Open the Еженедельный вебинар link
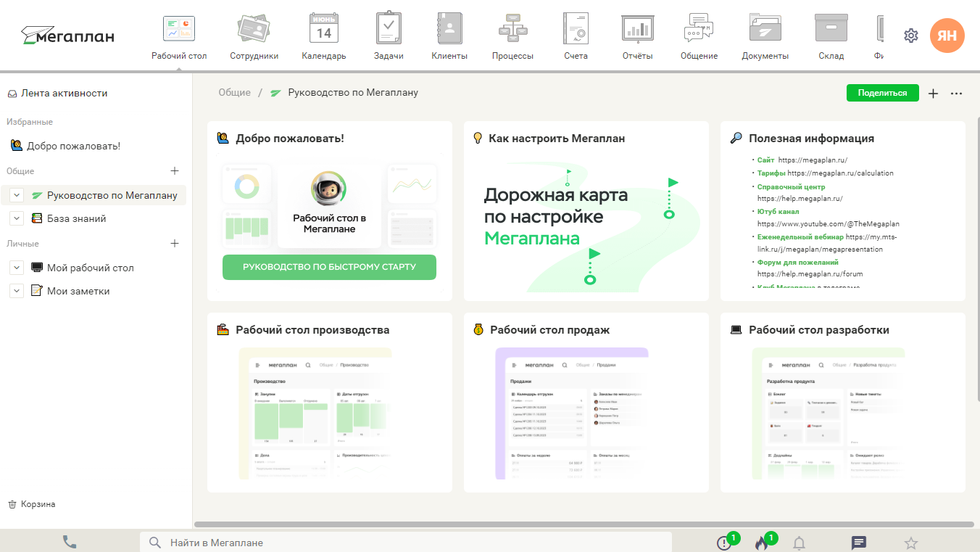980x552 pixels. (x=800, y=237)
